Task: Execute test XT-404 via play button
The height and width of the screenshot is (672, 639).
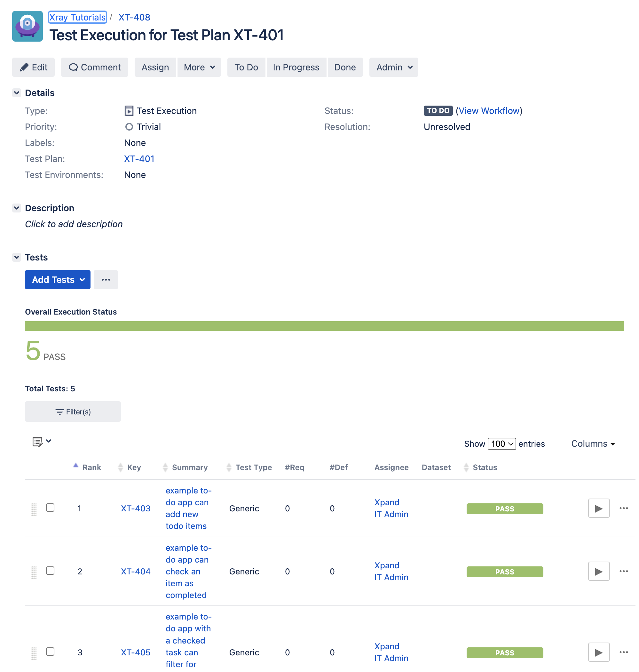Action: tap(598, 571)
